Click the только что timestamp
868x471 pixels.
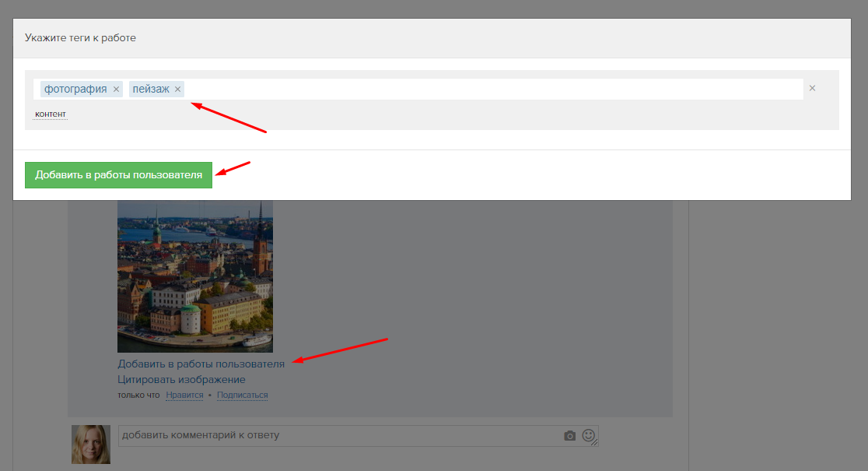tap(138, 395)
